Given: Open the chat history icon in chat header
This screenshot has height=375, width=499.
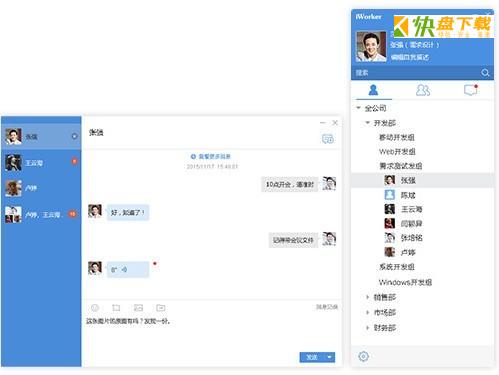Looking at the screenshot, I should (x=328, y=139).
